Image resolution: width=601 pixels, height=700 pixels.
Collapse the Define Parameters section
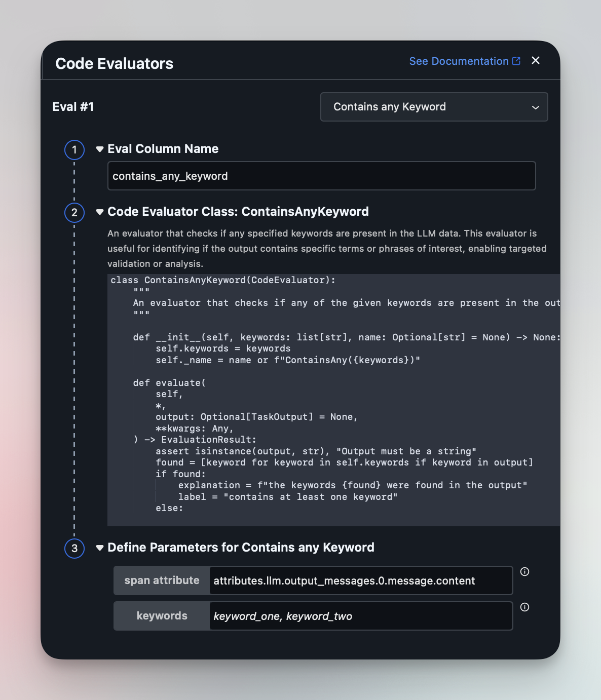click(x=100, y=548)
